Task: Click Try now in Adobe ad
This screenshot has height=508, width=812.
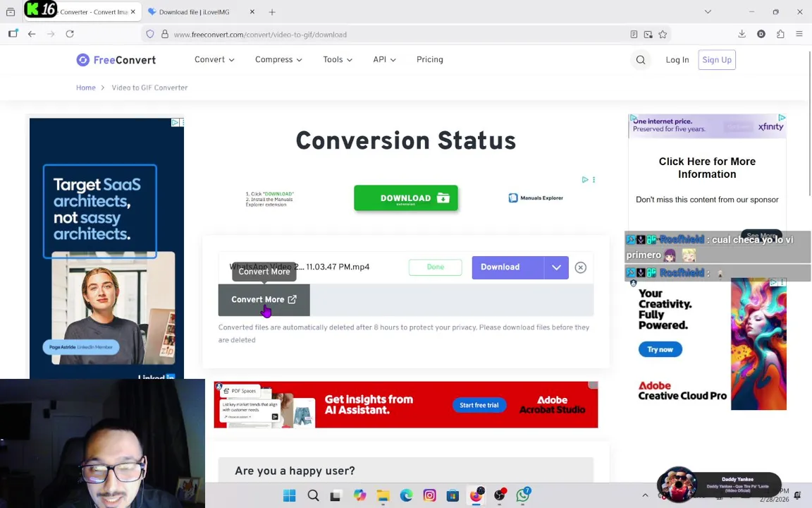Action: [660, 349]
